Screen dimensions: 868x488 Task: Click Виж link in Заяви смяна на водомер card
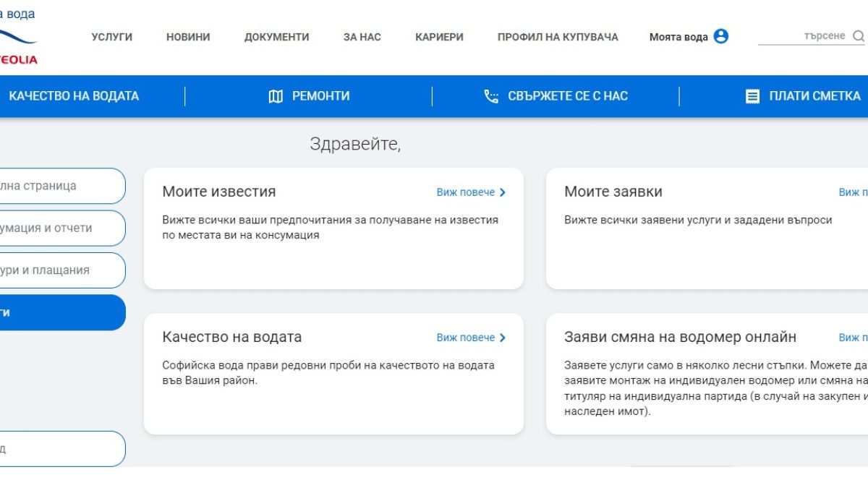tap(853, 338)
